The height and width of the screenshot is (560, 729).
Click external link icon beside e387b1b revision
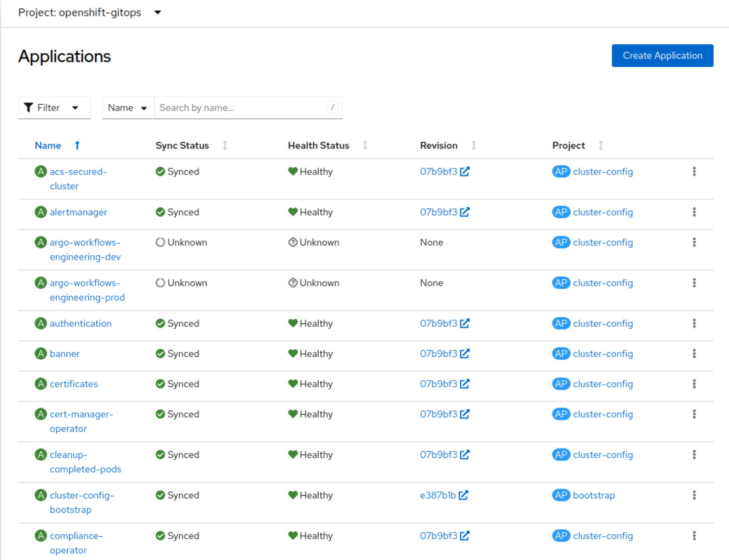tap(463, 495)
